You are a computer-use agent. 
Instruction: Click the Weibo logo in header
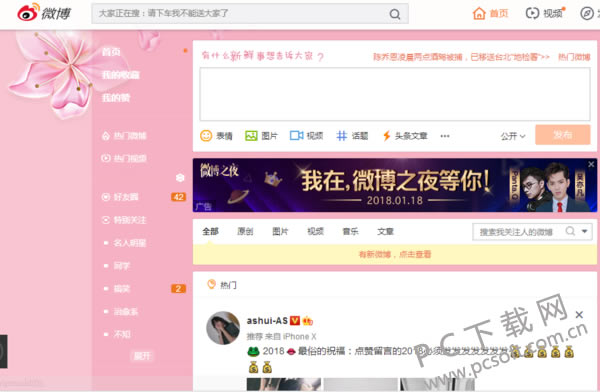(x=44, y=13)
